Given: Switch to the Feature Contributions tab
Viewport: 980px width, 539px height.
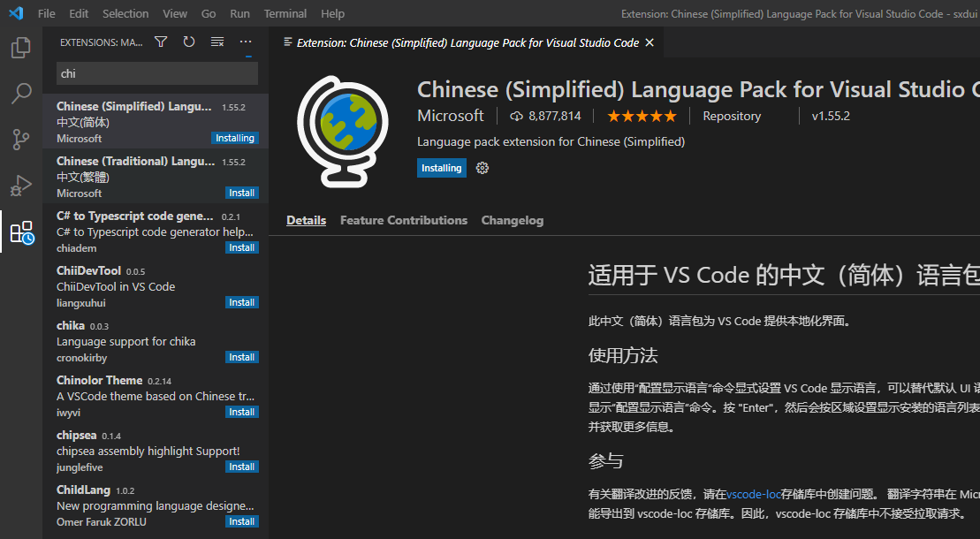Looking at the screenshot, I should 404,220.
